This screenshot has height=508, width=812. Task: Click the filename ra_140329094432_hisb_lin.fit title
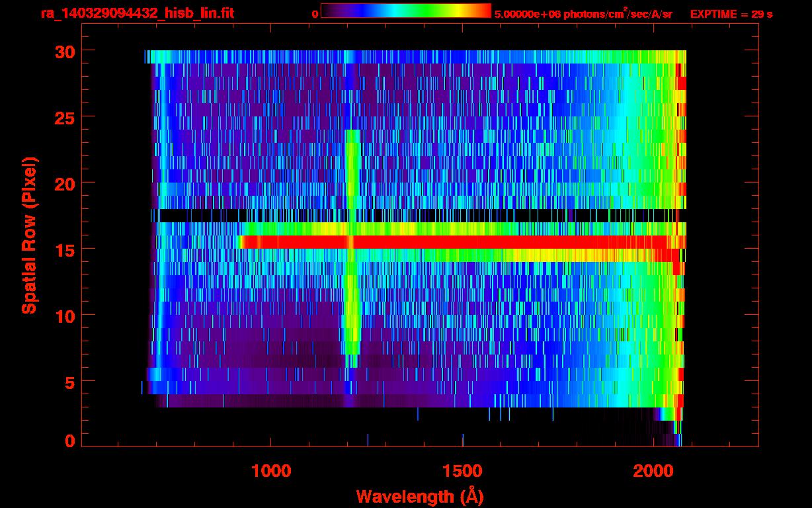[137, 13]
